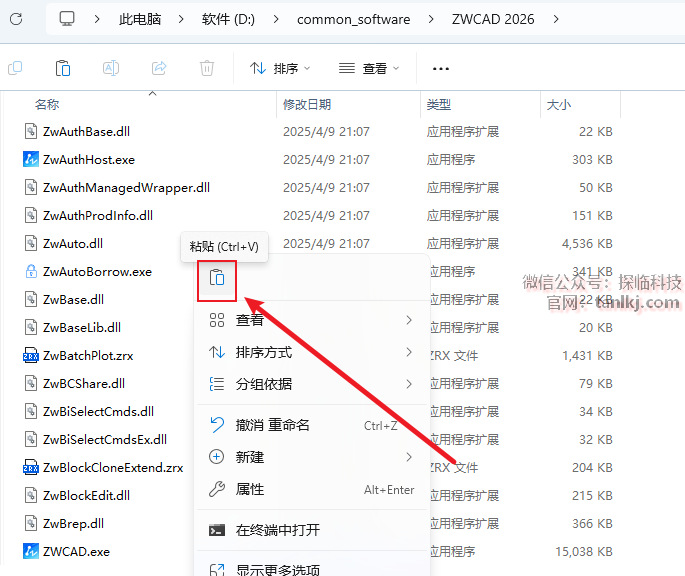The image size is (685, 576).
Task: Click the toolbar Paste icon
Action: pyautogui.click(x=63, y=68)
